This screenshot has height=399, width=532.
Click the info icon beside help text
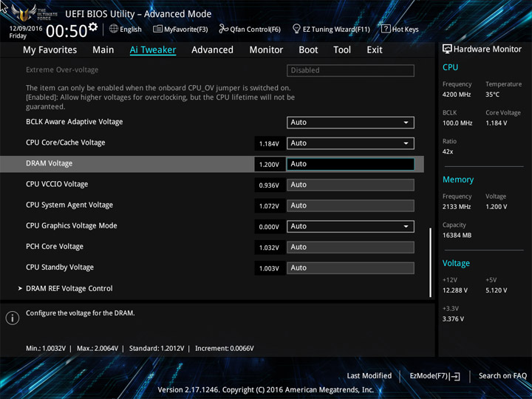13,318
